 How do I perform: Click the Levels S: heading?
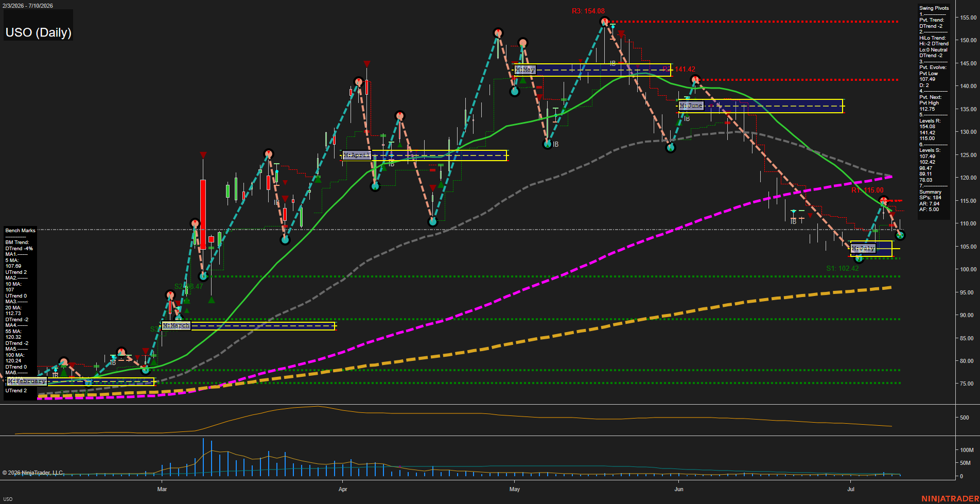click(x=930, y=150)
